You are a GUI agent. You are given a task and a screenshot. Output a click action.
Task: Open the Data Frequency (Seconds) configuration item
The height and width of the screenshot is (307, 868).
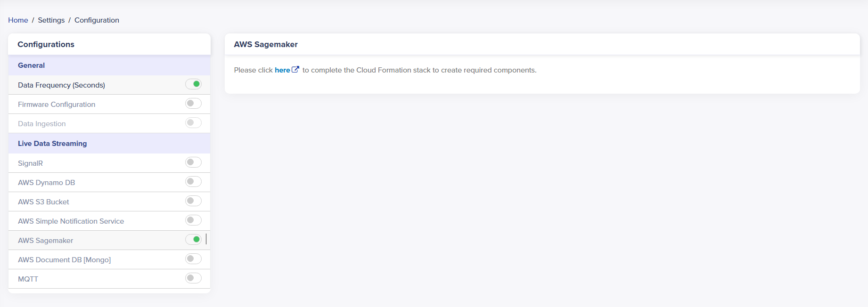tap(61, 85)
